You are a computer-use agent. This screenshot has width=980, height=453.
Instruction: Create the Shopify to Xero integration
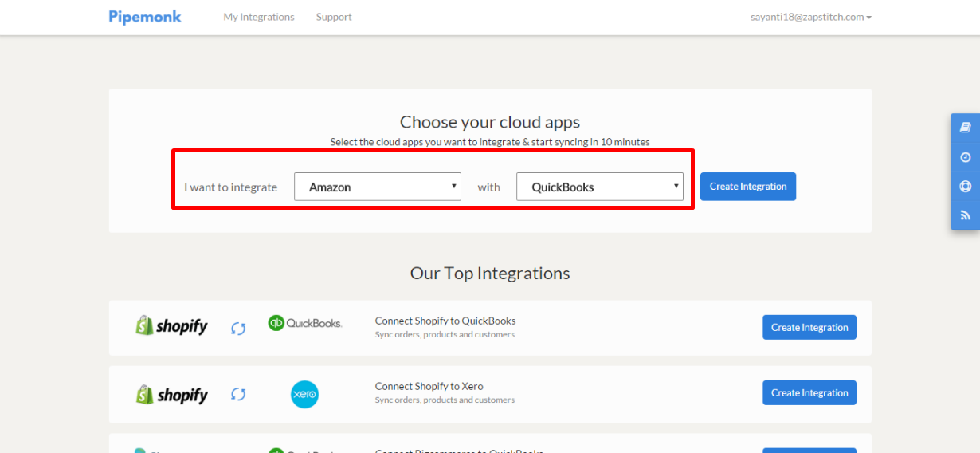pos(809,392)
